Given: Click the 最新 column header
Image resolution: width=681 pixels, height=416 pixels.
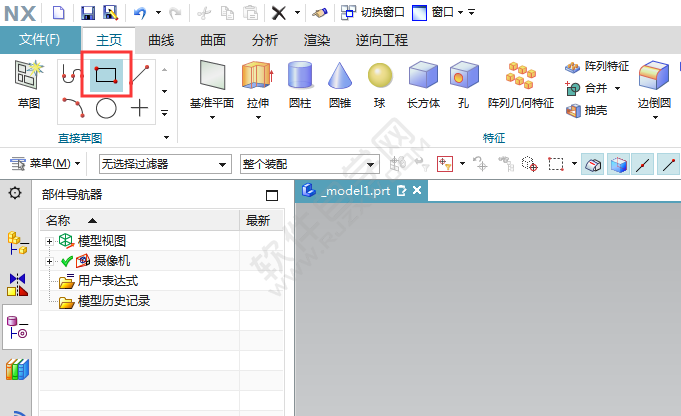Looking at the screenshot, I should coord(262,221).
